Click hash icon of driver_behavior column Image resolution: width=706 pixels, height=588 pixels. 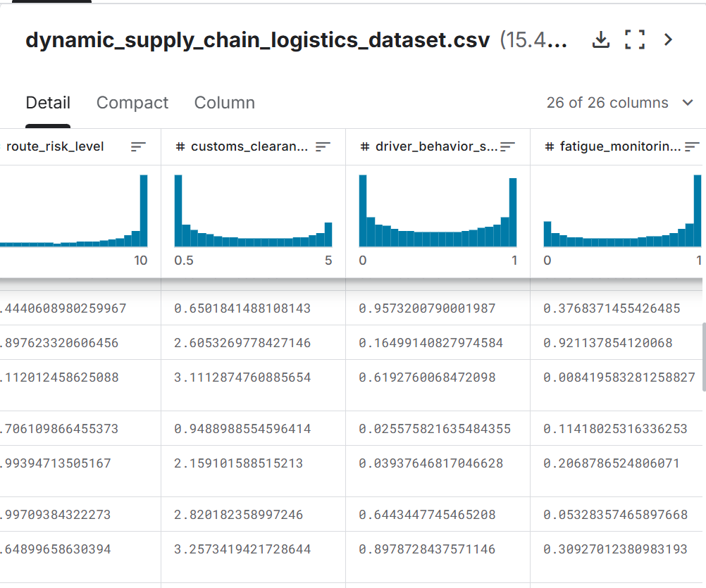pos(365,146)
